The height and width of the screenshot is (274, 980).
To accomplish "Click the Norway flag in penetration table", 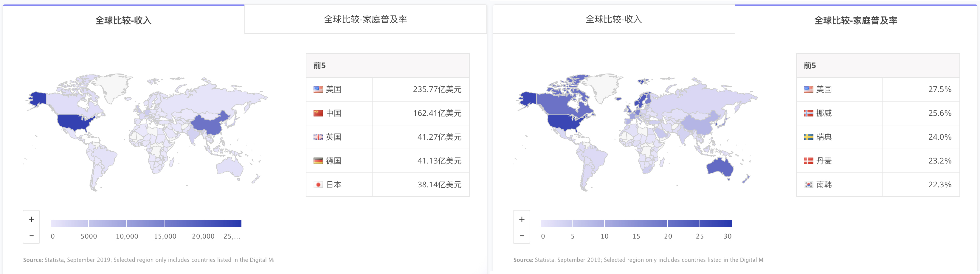I will [x=808, y=113].
